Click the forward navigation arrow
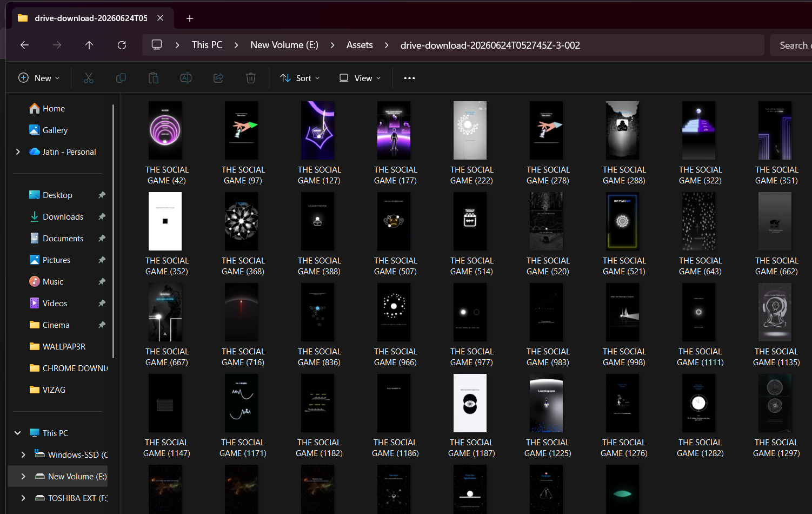This screenshot has width=812, height=514. pos(57,45)
